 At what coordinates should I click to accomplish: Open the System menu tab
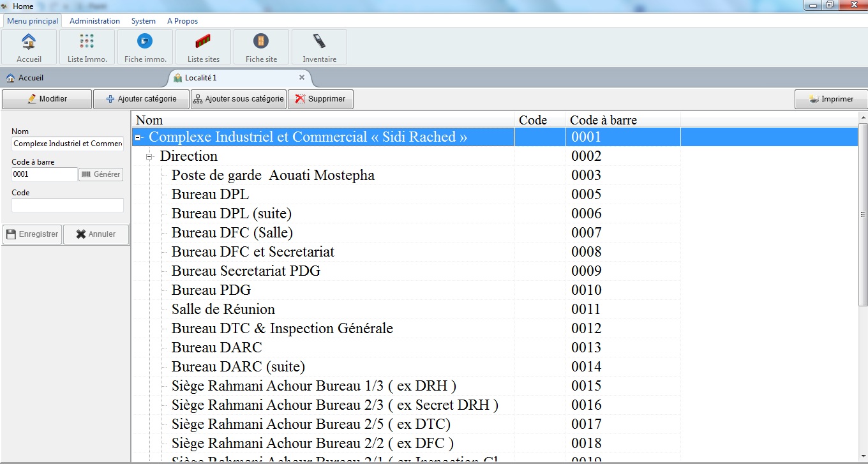point(144,21)
